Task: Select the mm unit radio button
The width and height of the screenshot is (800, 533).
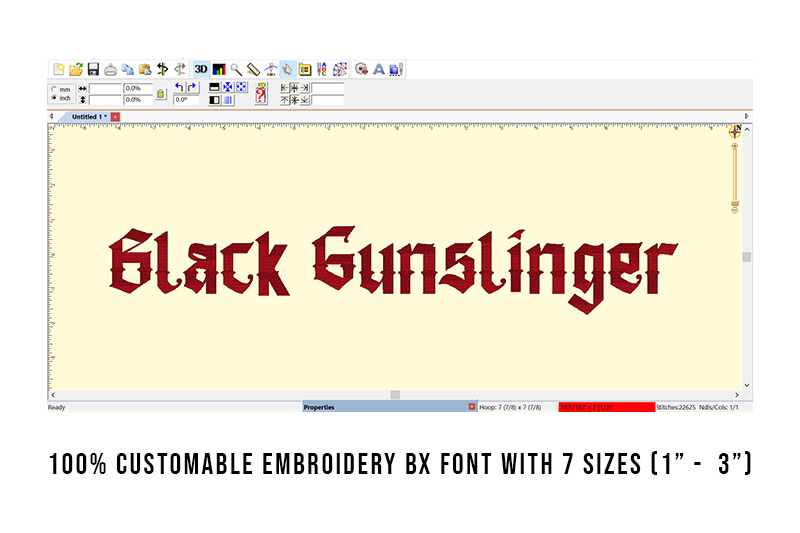Action: [x=54, y=89]
